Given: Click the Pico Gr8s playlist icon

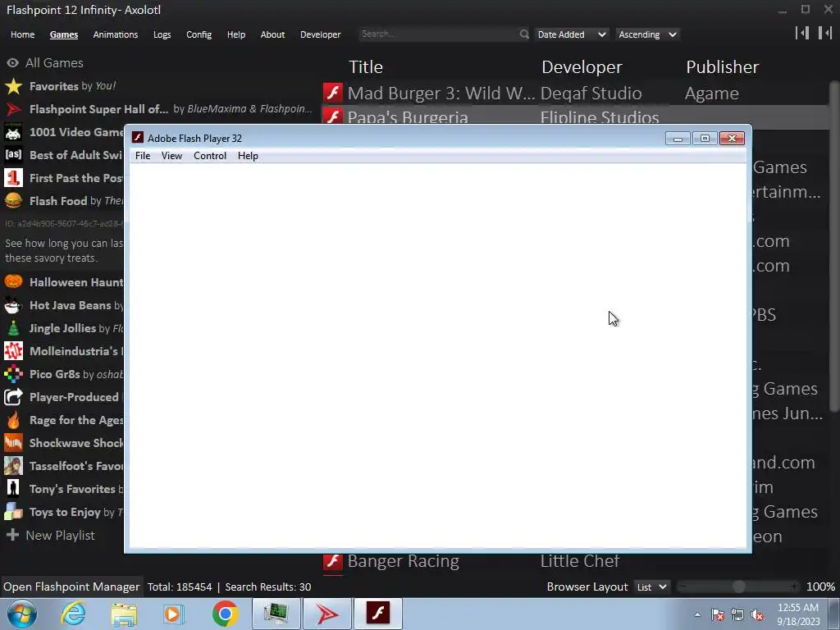Looking at the screenshot, I should point(13,374).
